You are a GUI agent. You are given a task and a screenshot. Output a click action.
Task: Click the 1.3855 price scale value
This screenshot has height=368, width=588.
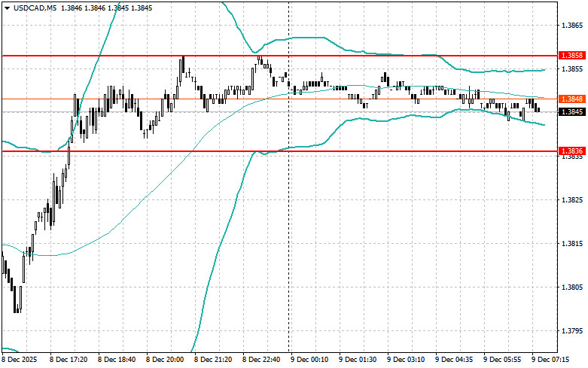pos(572,69)
